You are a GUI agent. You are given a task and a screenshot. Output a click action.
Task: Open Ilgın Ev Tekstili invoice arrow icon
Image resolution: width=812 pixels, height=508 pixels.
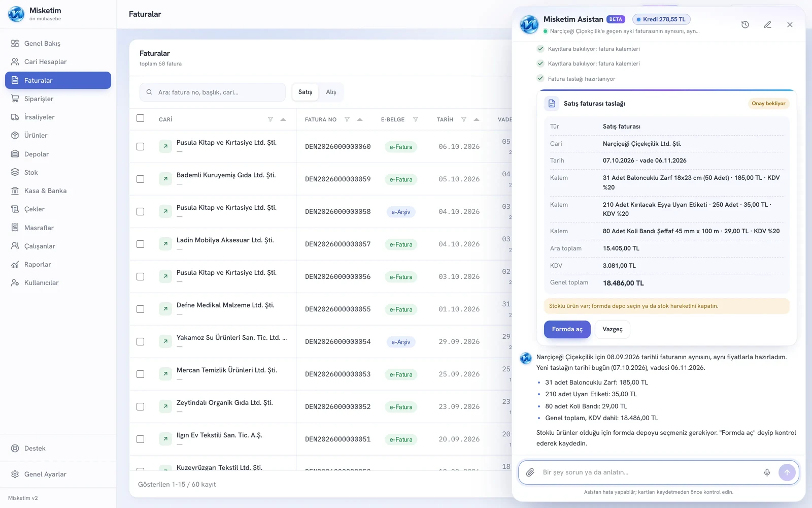pyautogui.click(x=165, y=439)
